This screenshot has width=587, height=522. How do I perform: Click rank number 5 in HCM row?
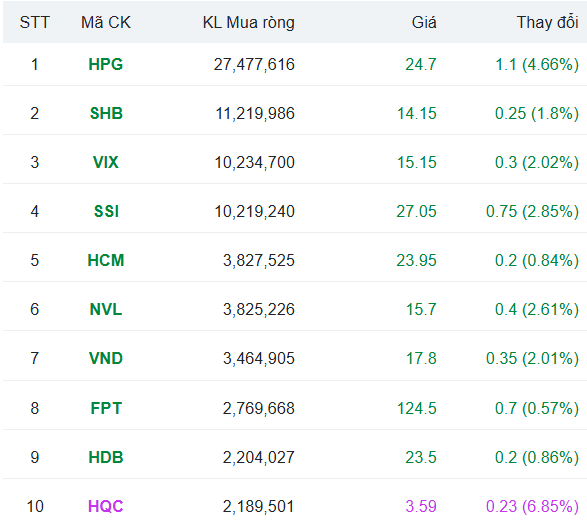coord(34,261)
